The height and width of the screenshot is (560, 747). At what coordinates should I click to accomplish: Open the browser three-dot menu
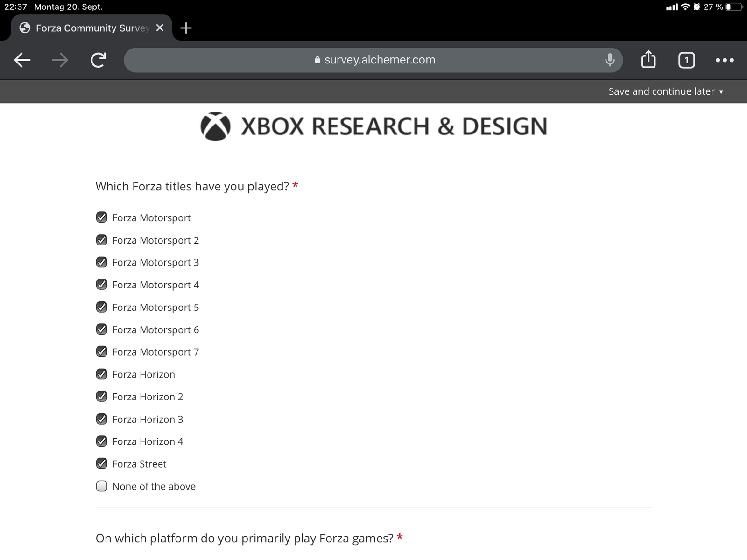(x=725, y=60)
